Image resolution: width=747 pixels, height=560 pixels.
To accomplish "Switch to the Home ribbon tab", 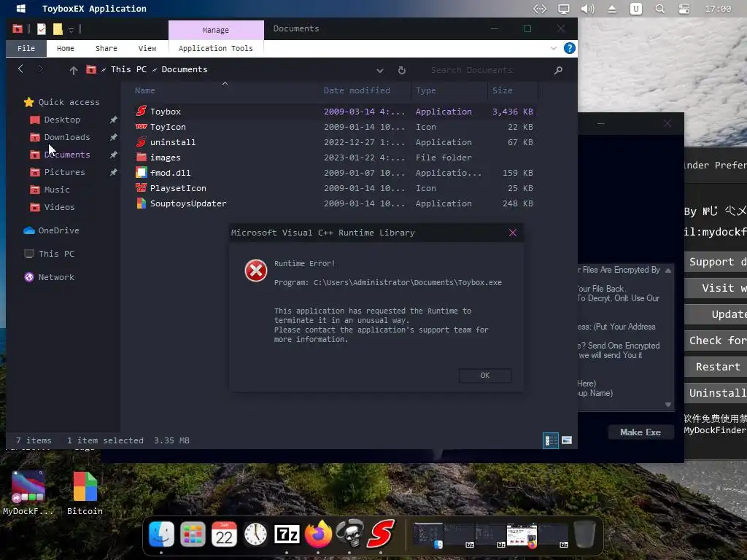I will click(x=65, y=48).
